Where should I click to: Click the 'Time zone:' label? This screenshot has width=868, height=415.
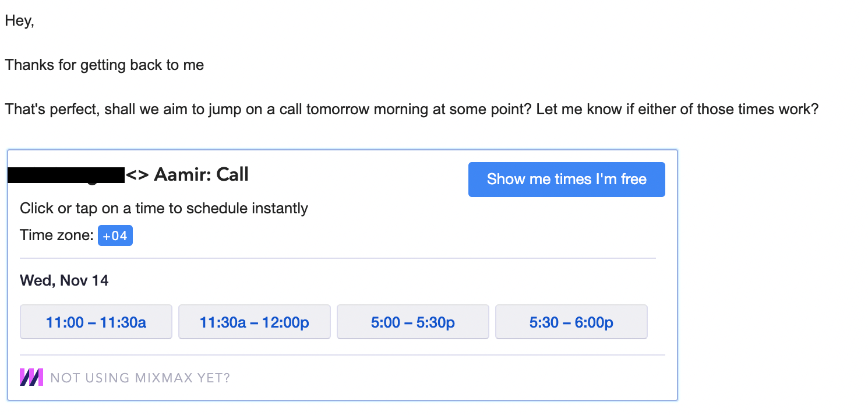tap(57, 235)
